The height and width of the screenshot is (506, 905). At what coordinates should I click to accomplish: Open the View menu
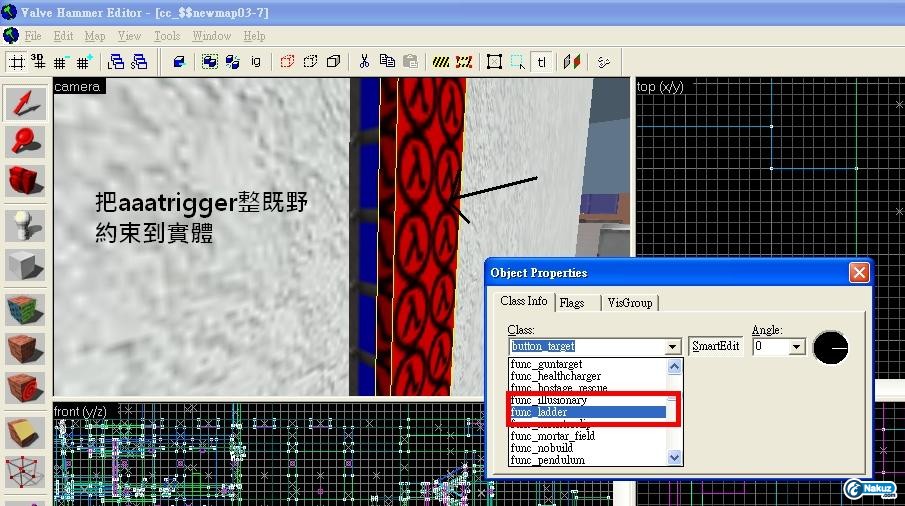pyautogui.click(x=129, y=36)
